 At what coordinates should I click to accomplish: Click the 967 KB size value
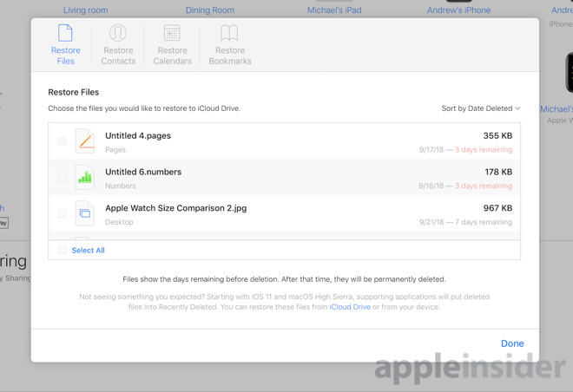[497, 208]
